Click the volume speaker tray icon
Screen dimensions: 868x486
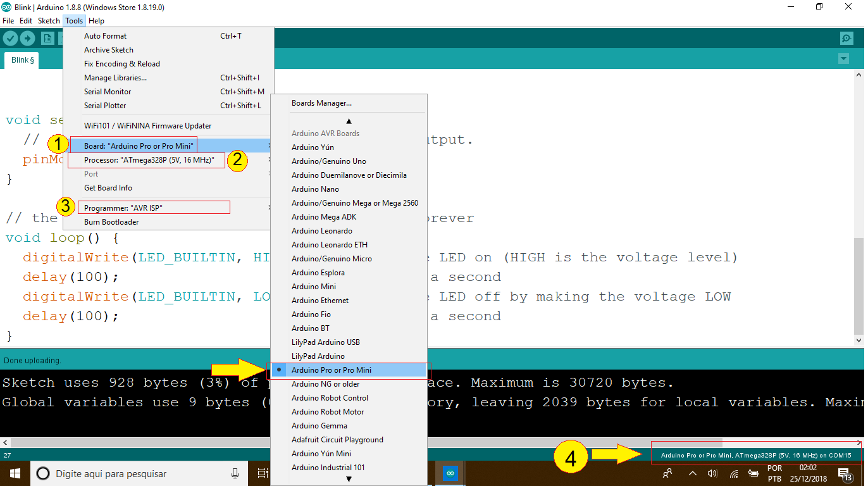pyautogui.click(x=712, y=473)
